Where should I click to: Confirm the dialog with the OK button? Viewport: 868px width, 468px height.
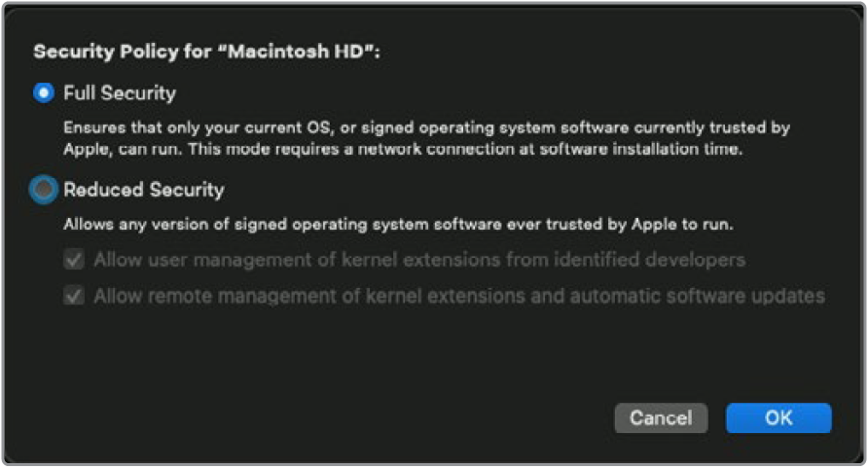778,417
